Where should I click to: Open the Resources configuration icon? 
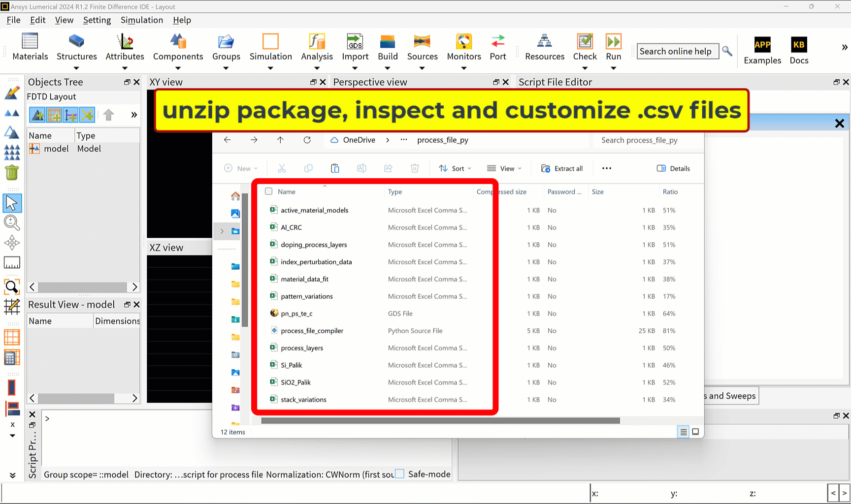point(544,41)
